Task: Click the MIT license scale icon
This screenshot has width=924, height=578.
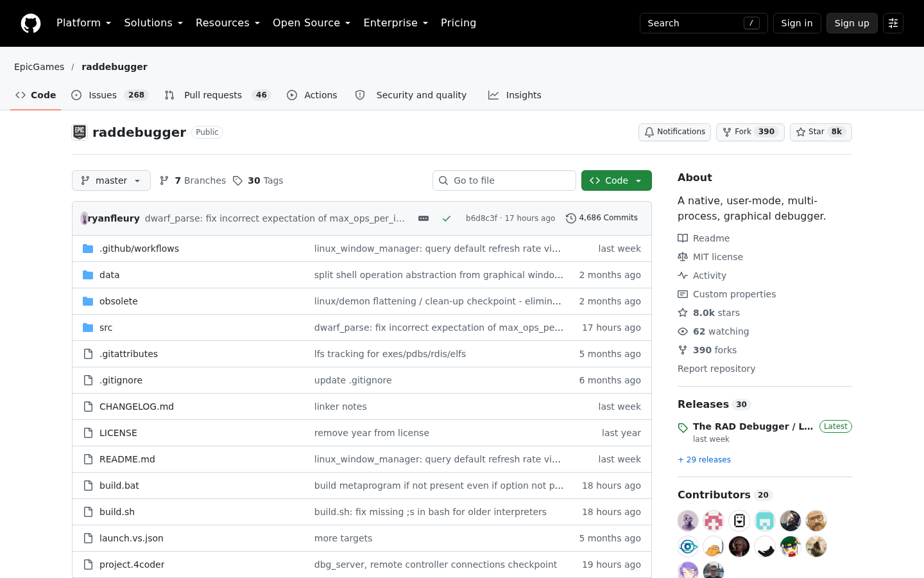Action: point(683,257)
